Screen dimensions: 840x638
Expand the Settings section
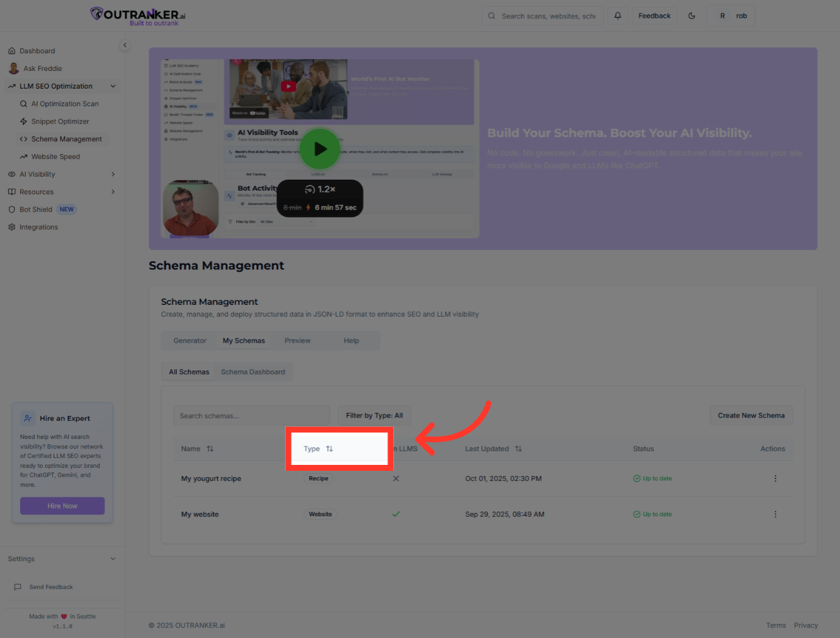(x=113, y=559)
